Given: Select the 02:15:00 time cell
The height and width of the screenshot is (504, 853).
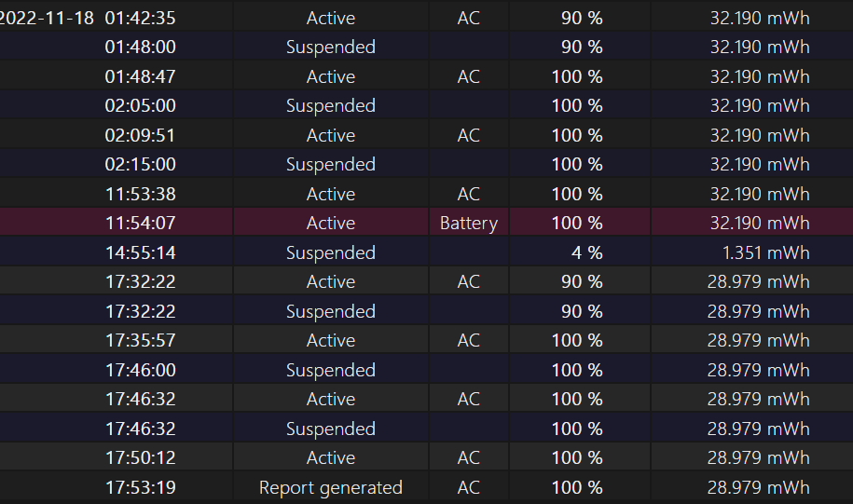Looking at the screenshot, I should tap(141, 164).
